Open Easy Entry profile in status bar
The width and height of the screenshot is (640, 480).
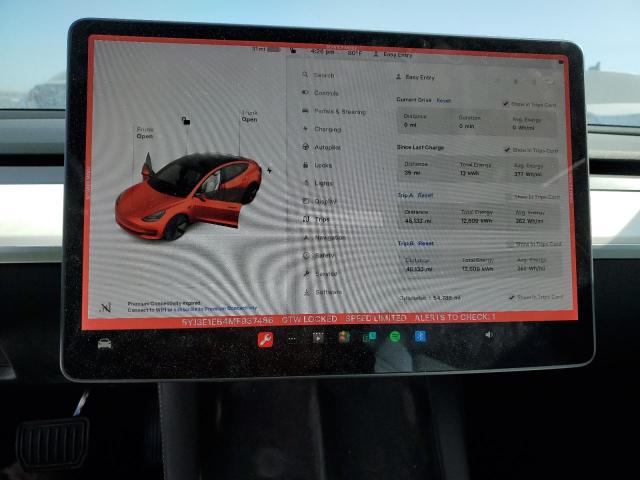click(x=392, y=54)
